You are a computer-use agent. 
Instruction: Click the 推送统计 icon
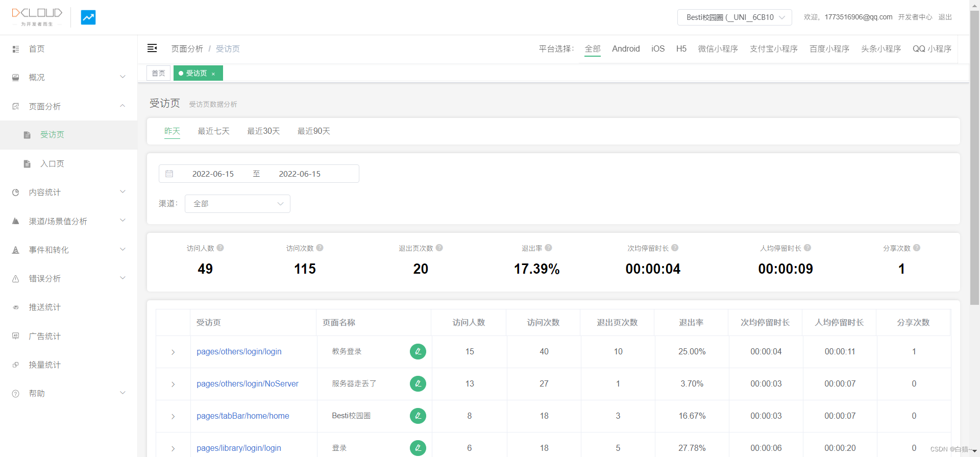point(16,307)
